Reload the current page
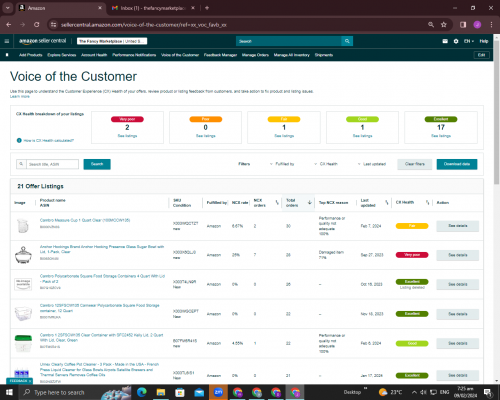 37,25
